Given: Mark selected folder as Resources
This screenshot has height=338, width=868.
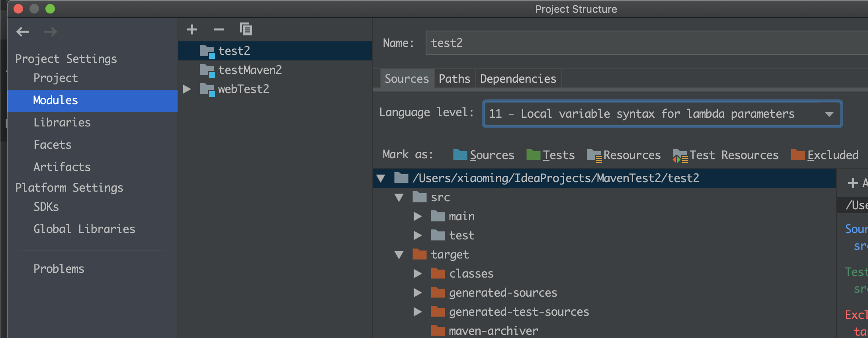Looking at the screenshot, I should [624, 155].
